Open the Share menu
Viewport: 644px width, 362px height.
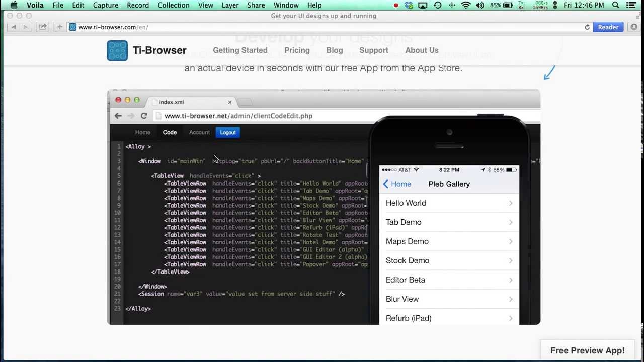[x=256, y=5]
